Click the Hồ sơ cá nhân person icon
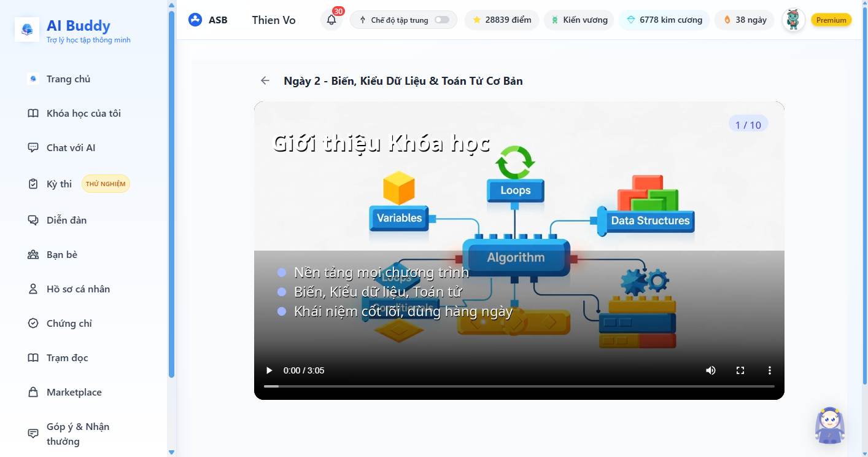 pos(33,289)
